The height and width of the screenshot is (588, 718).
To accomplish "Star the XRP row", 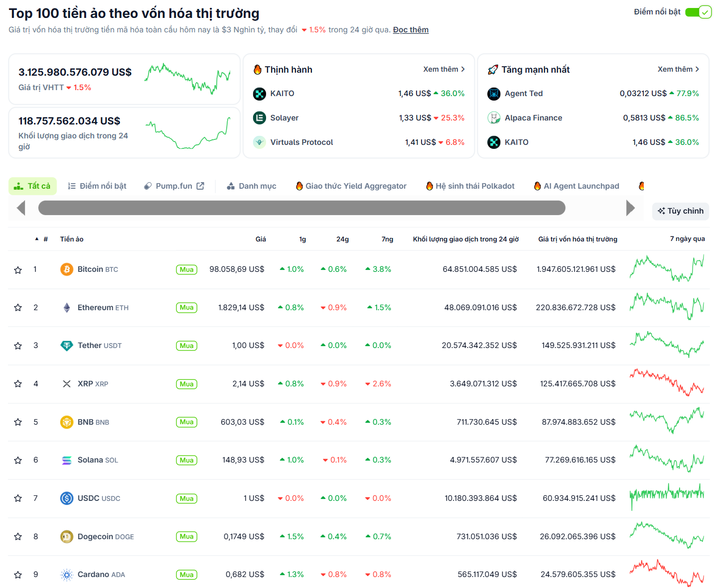I will 18,384.
